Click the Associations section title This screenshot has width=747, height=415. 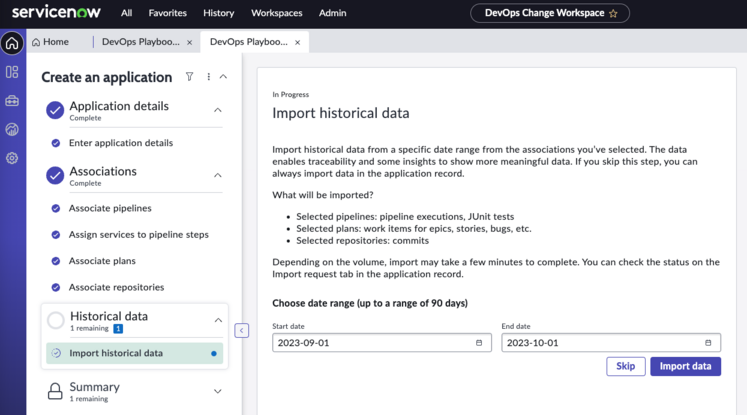[x=103, y=171]
